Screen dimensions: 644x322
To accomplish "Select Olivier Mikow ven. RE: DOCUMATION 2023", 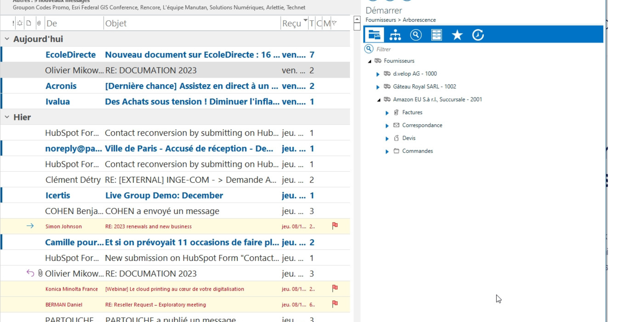I will click(175, 70).
